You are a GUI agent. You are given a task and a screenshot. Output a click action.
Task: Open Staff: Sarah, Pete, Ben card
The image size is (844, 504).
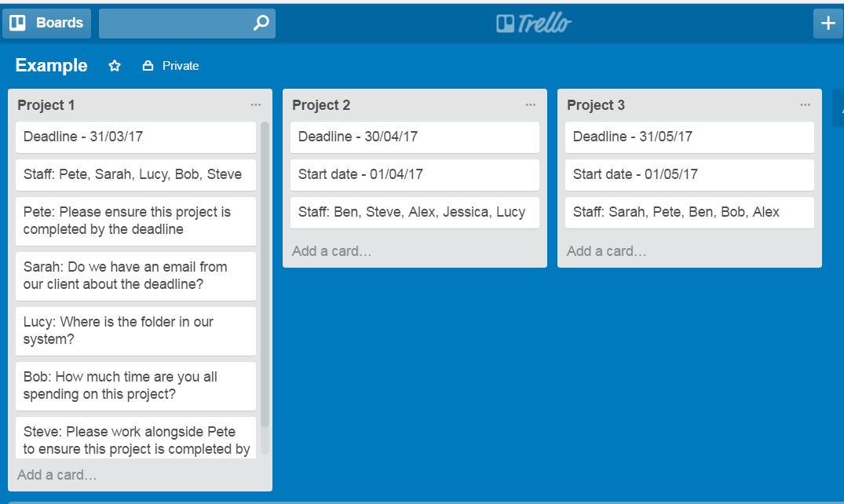pyautogui.click(x=689, y=212)
